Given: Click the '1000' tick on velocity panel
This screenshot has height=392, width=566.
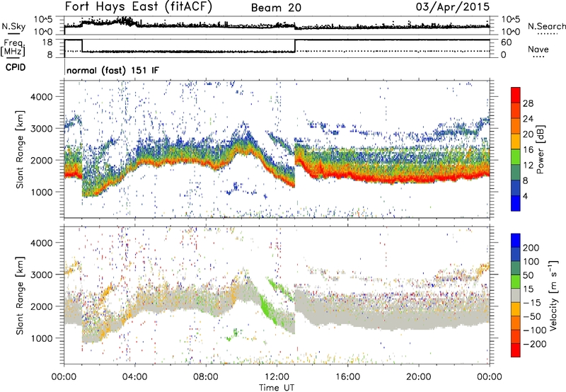Looking at the screenshot, I should coord(42,338).
